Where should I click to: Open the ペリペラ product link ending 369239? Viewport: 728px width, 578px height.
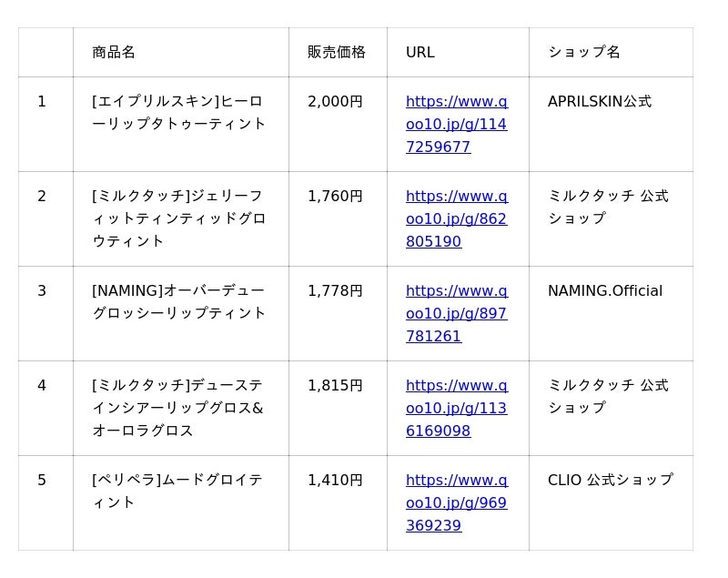point(456,502)
